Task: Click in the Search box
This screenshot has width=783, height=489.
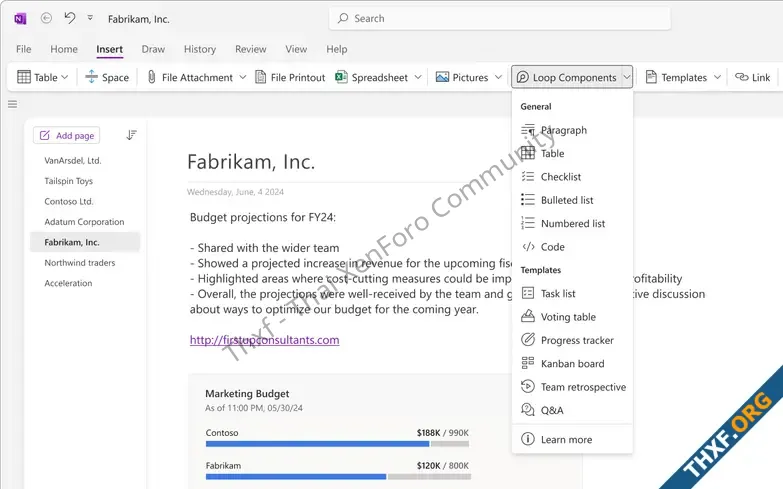Action: (x=499, y=18)
